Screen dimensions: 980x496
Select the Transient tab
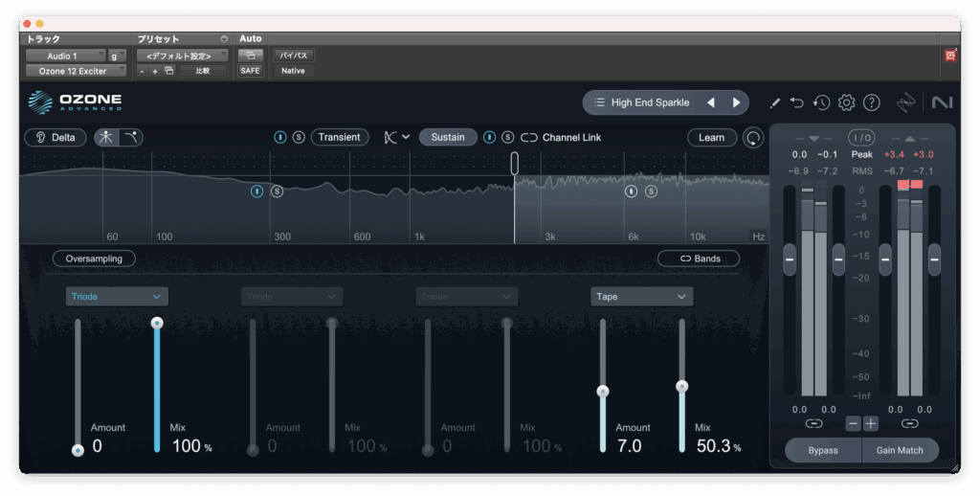click(x=339, y=137)
